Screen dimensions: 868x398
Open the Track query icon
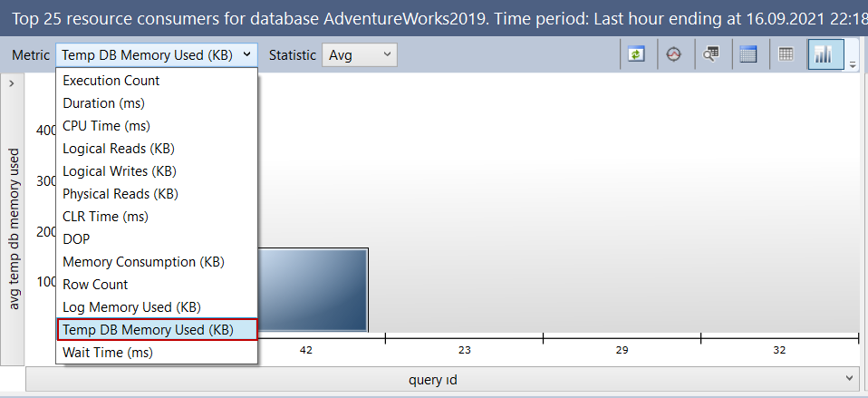(x=673, y=54)
